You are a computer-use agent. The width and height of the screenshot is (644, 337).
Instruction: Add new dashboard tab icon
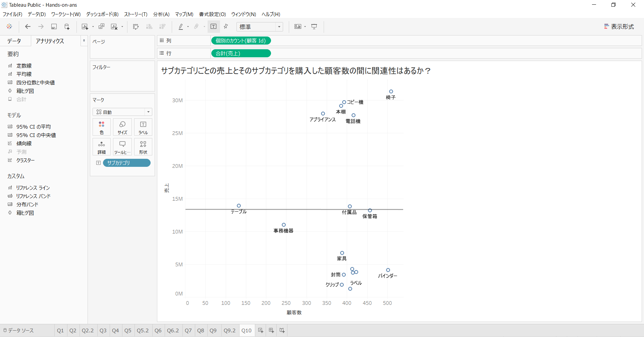(271, 330)
